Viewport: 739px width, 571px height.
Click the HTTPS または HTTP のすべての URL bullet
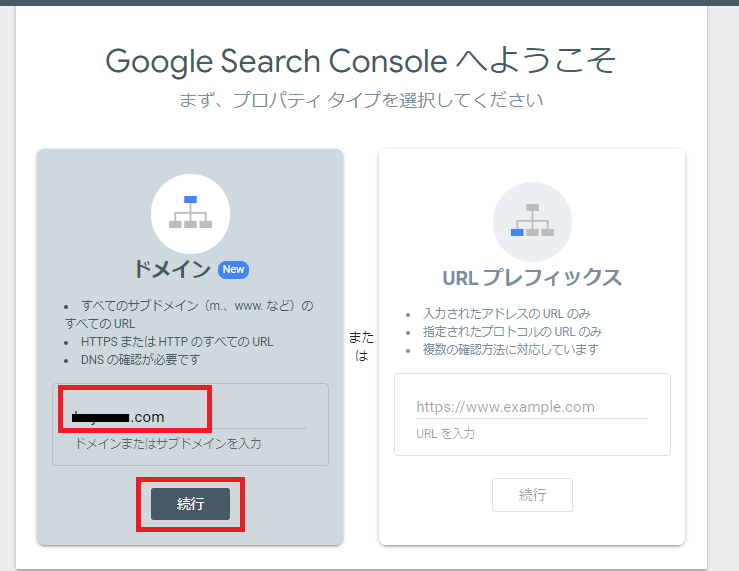coord(177,342)
